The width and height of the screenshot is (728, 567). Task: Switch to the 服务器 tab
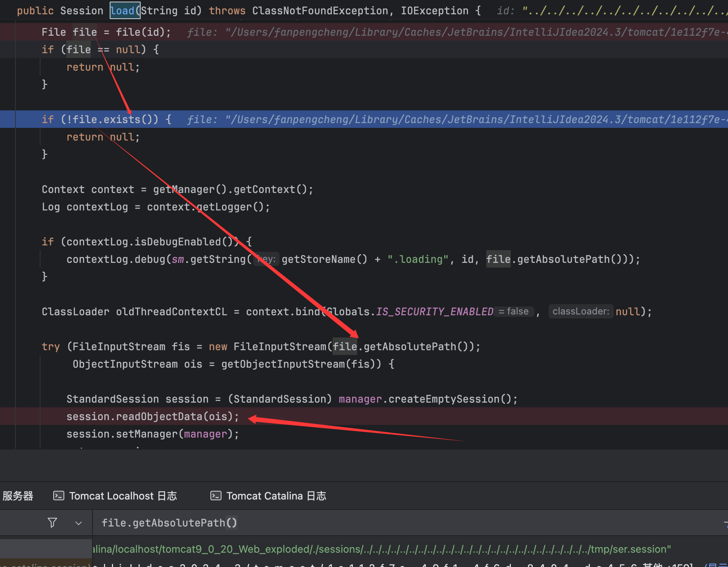(x=18, y=496)
